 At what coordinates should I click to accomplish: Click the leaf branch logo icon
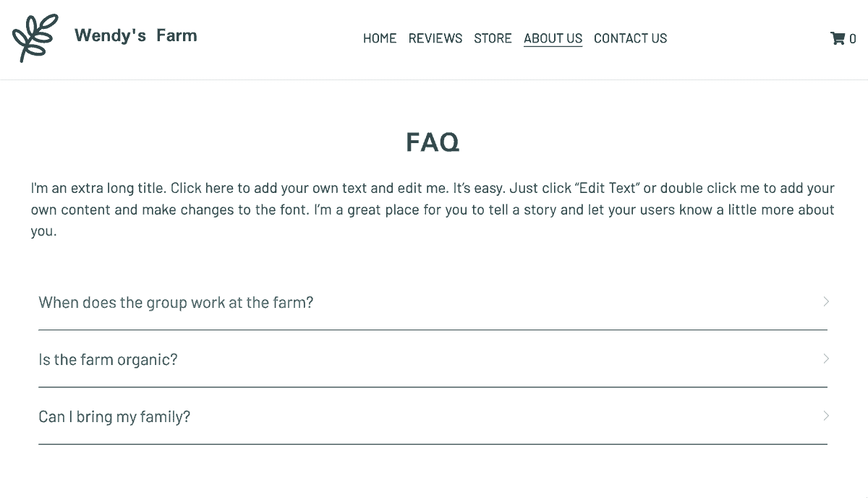click(35, 38)
